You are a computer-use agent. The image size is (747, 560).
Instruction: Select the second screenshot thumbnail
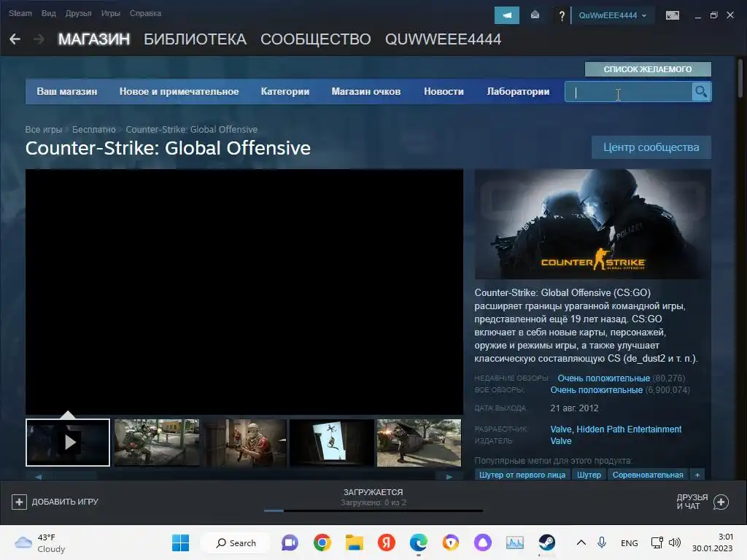pyautogui.click(x=157, y=443)
